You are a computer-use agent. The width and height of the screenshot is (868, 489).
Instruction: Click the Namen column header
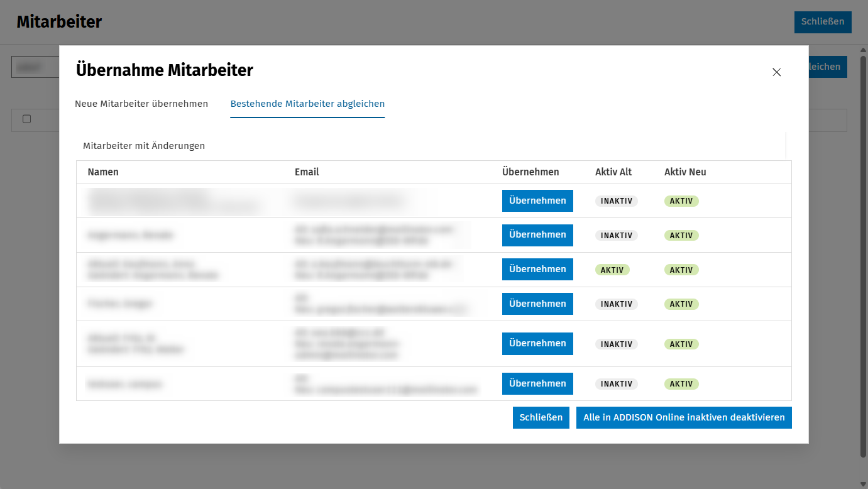tap(103, 172)
